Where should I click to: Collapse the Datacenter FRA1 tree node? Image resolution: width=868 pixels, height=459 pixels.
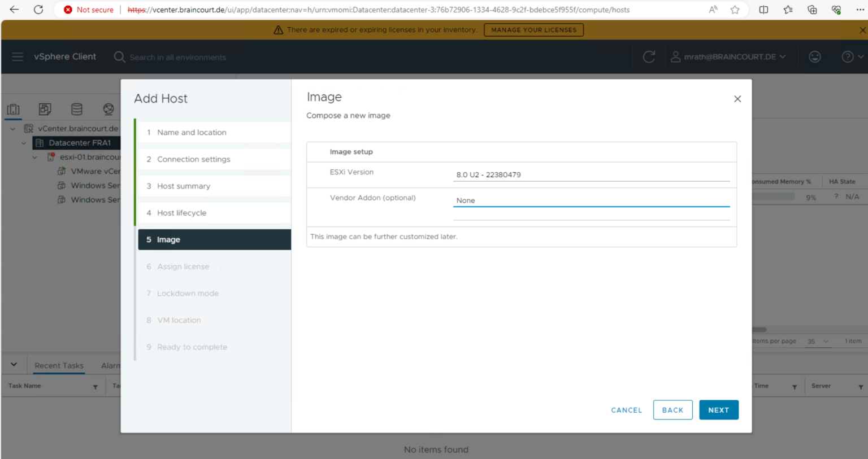(x=23, y=143)
